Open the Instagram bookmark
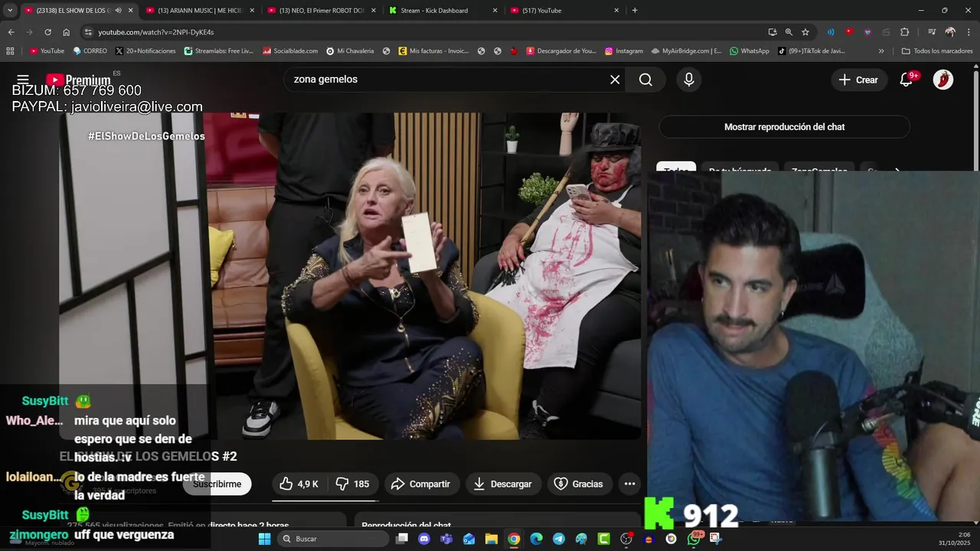The width and height of the screenshot is (980, 551). [623, 51]
